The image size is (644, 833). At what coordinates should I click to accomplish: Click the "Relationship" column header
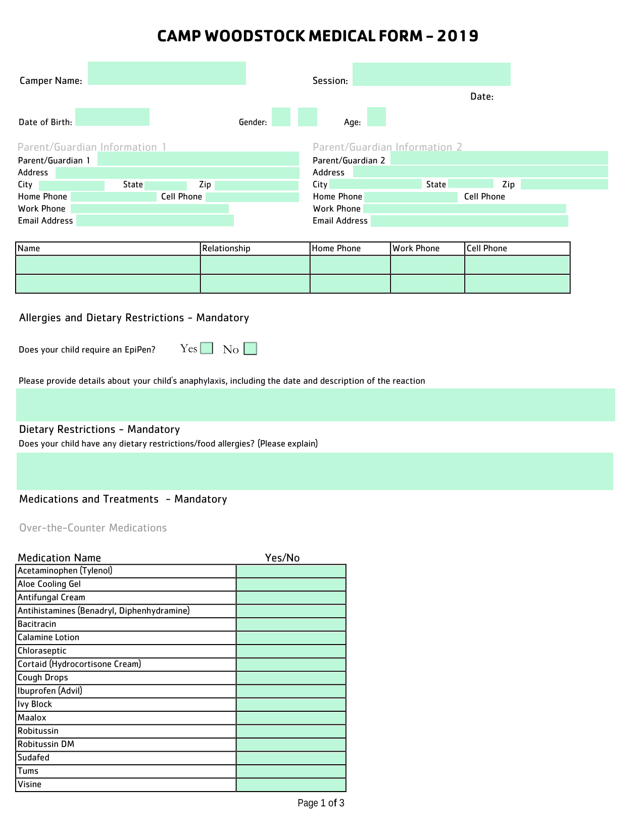click(226, 249)
